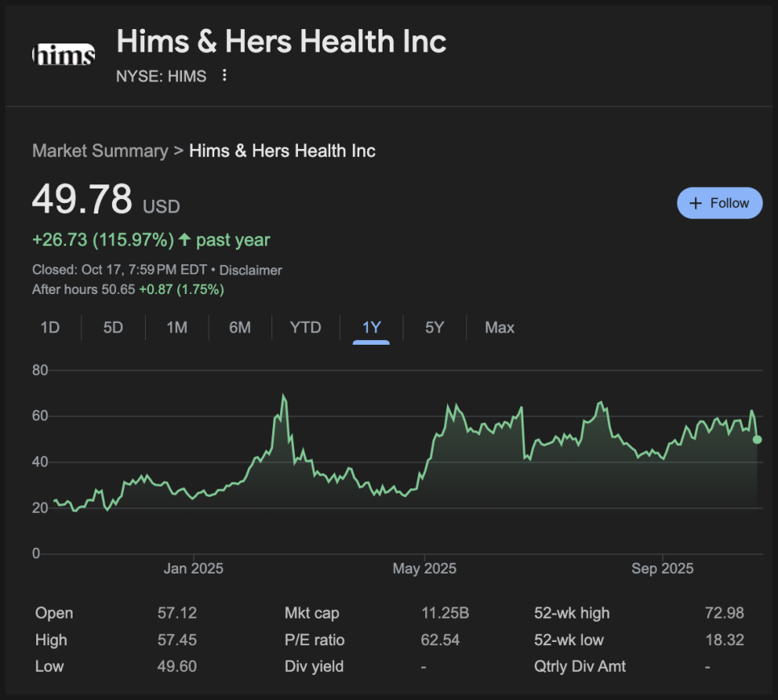
Task: Click the Hims & Hers Health Inc title
Action: (x=281, y=41)
